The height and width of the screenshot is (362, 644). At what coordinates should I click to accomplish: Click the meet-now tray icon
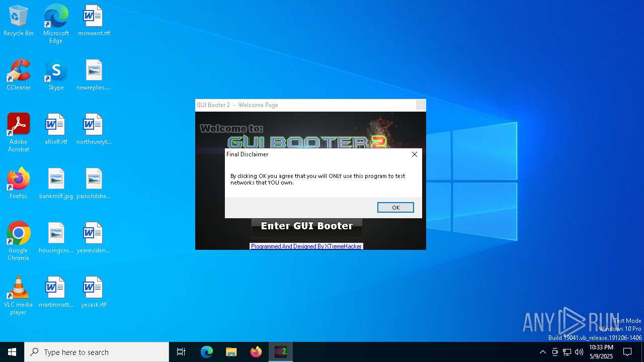555,352
